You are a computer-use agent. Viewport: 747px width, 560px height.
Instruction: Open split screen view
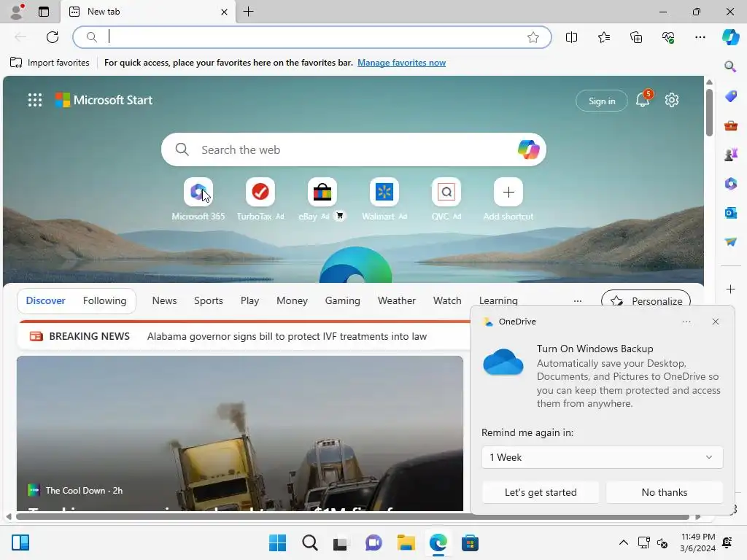pos(571,37)
